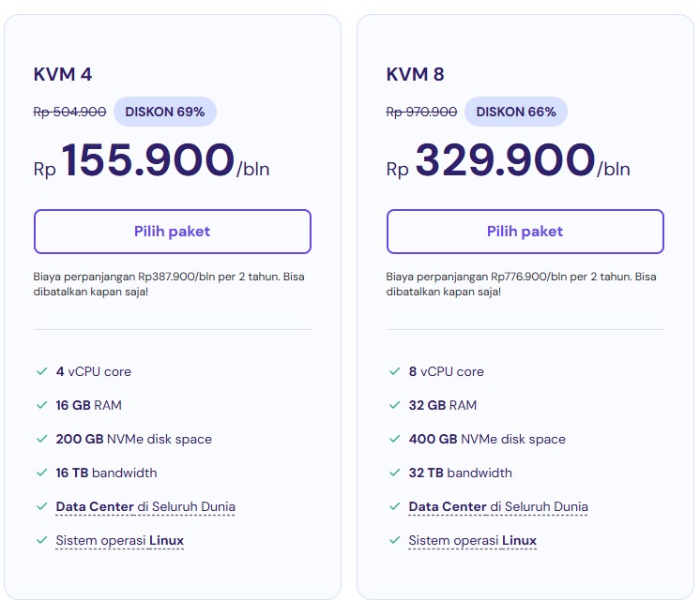The width and height of the screenshot is (700, 616).
Task: Click the checkmark beside 16 TB bandwidth
Action: 41,473
